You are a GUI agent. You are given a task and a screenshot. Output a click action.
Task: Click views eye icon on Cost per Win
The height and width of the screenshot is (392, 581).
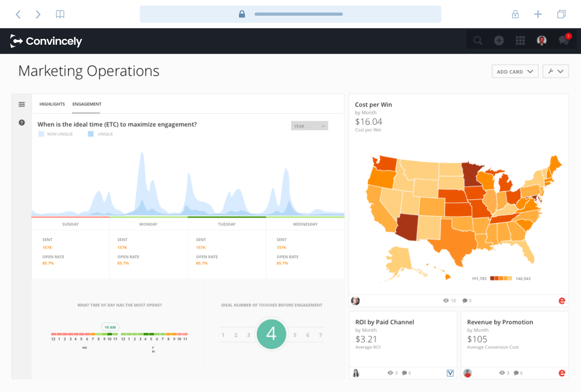point(446,301)
